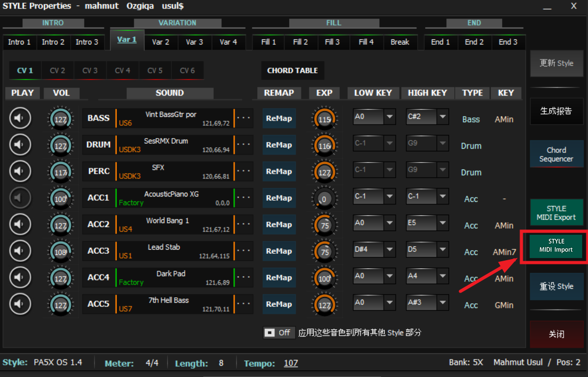Switch to the Intro 3 tab

pyautogui.click(x=87, y=42)
